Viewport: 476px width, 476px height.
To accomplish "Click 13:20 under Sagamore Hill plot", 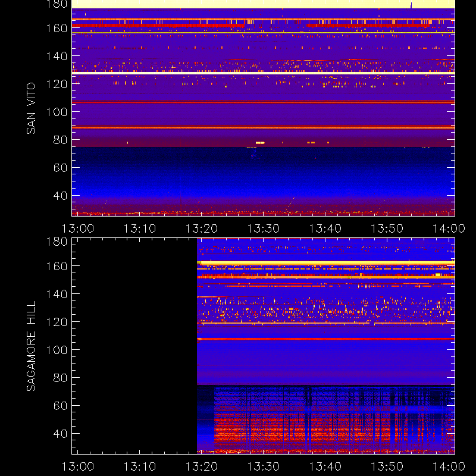I will pyautogui.click(x=202, y=466).
